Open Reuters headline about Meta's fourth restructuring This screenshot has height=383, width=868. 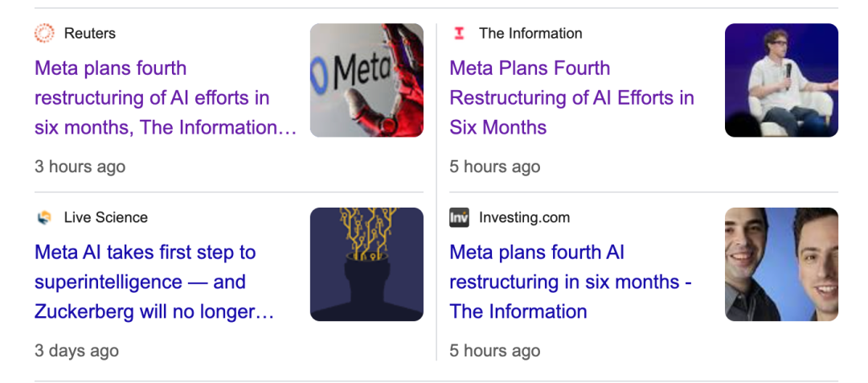coord(165,97)
